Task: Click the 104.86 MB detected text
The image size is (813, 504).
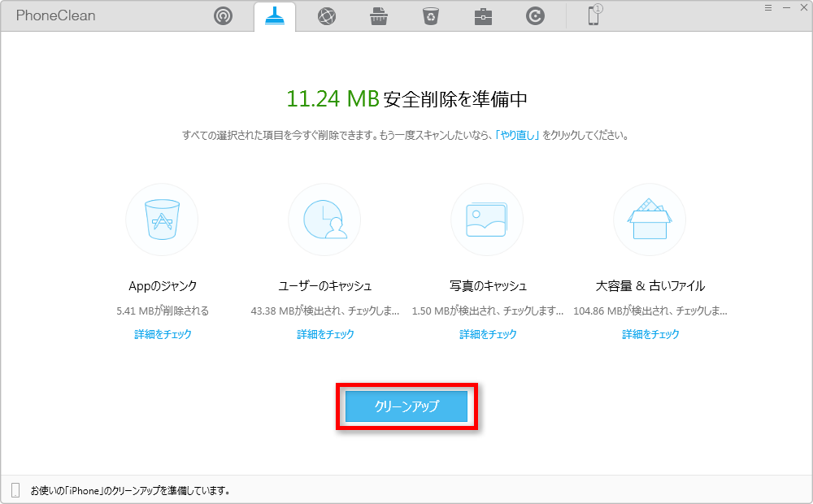Action: tap(650, 311)
